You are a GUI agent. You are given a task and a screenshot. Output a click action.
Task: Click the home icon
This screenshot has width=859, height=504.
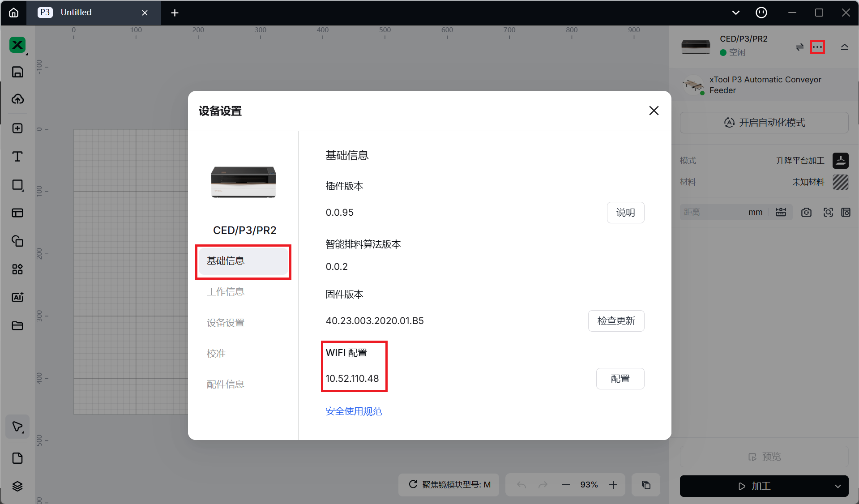(14, 13)
